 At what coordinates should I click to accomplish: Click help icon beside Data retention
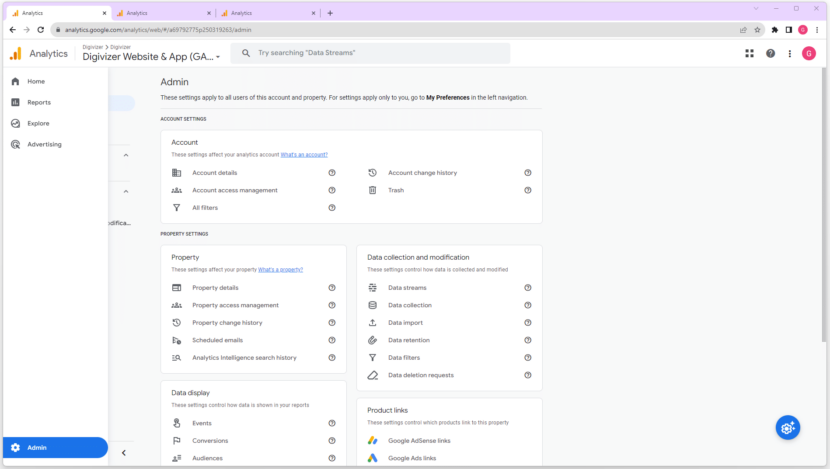(x=528, y=340)
